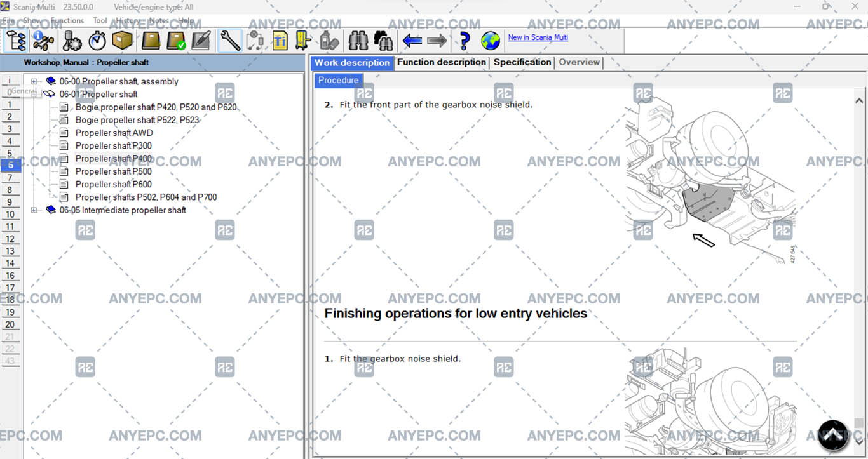Viewport: 868px width, 459px height.
Task: Open Propeller shaft P400 entry
Action: tap(114, 159)
